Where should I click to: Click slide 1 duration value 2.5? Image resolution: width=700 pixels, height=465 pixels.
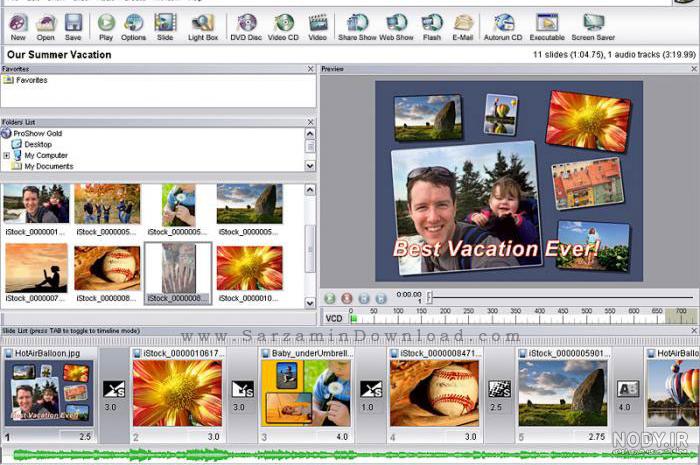pyautogui.click(x=84, y=436)
